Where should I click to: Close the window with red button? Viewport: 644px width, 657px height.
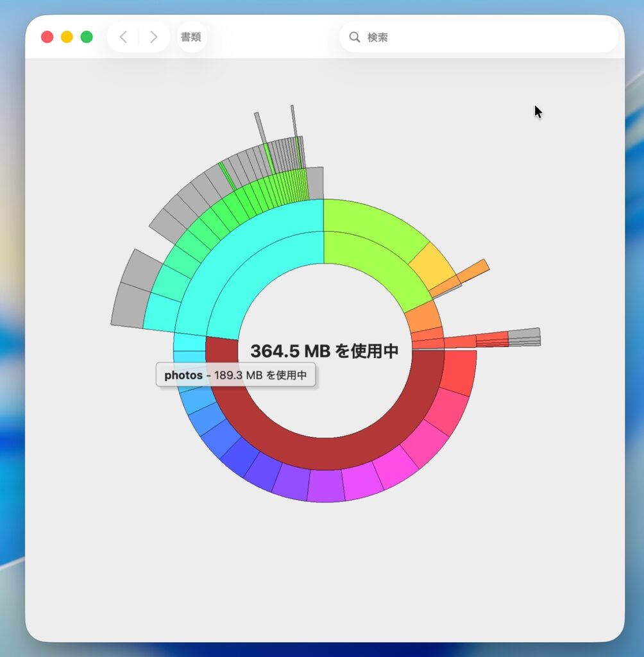pos(47,37)
